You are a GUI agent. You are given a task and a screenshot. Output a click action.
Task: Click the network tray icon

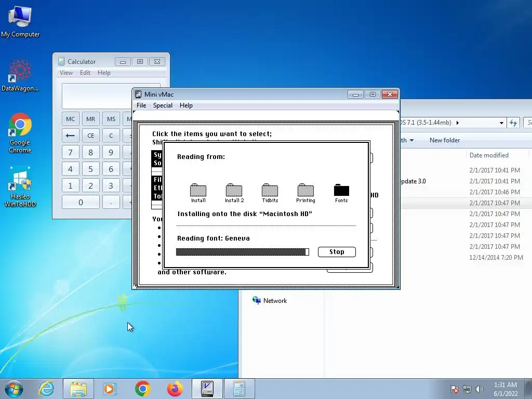pyautogui.click(x=467, y=389)
